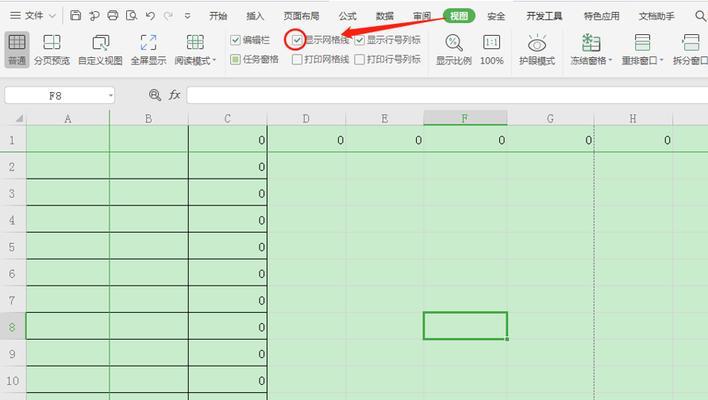This screenshot has height=400, width=708.
Task: Check the 打印网格线 print gridlines checkbox
Action: point(297,59)
